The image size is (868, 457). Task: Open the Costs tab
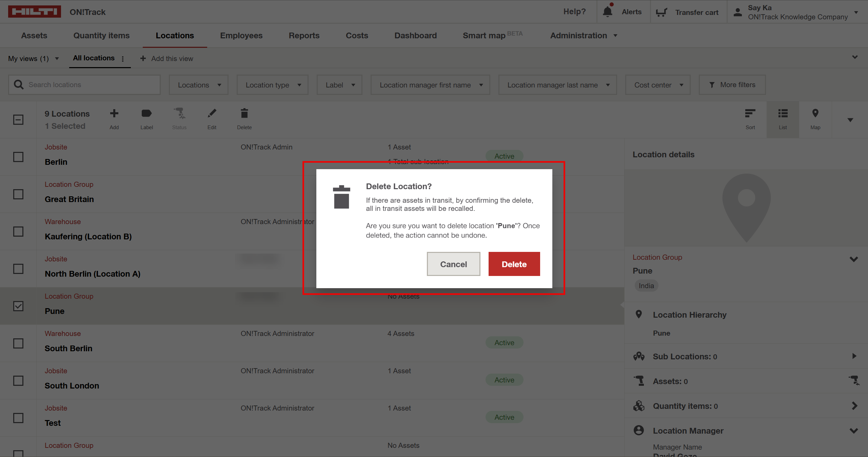357,36
